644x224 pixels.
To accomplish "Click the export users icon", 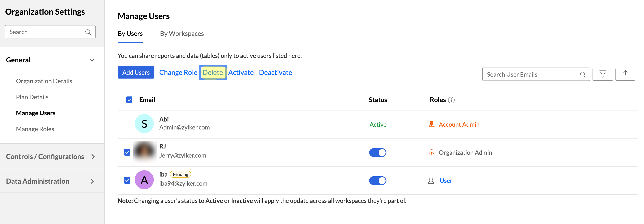I will [625, 74].
